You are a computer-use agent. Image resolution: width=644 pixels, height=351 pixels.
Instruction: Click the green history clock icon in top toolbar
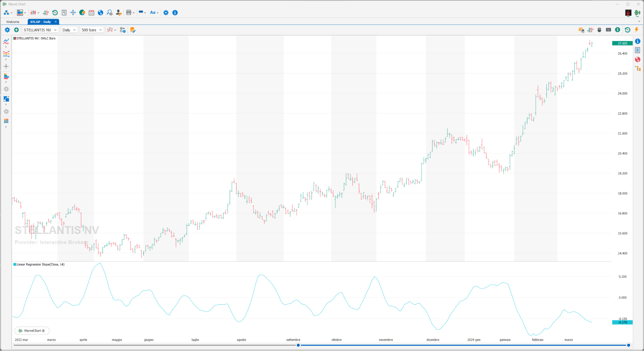coord(55,13)
